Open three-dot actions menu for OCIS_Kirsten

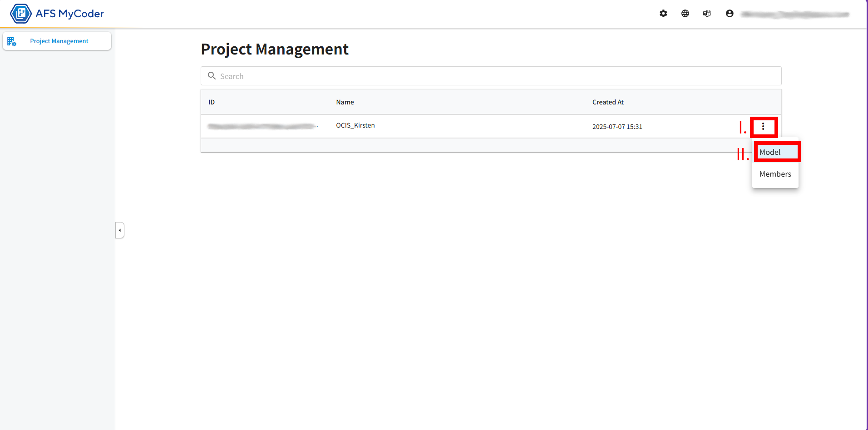pyautogui.click(x=763, y=126)
